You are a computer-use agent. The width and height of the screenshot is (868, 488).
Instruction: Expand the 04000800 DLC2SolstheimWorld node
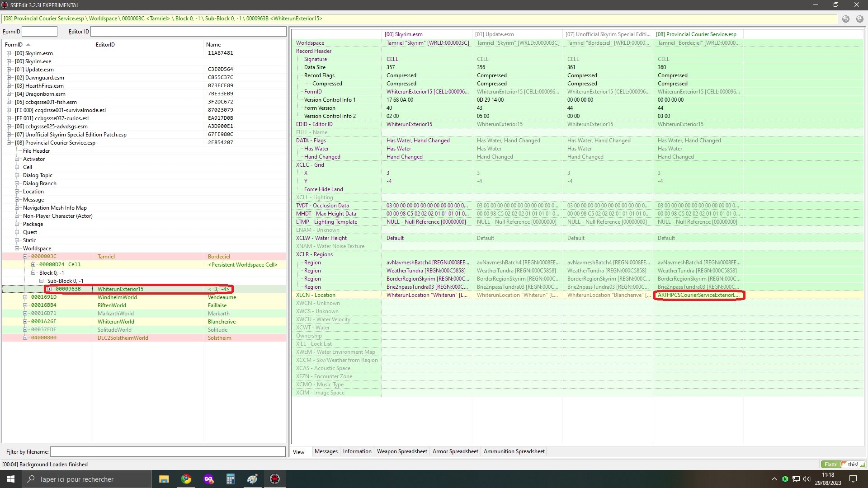pos(25,338)
